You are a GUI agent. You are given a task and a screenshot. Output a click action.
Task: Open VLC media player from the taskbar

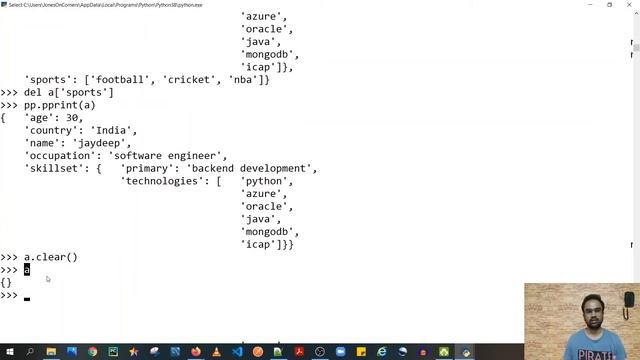(216, 351)
